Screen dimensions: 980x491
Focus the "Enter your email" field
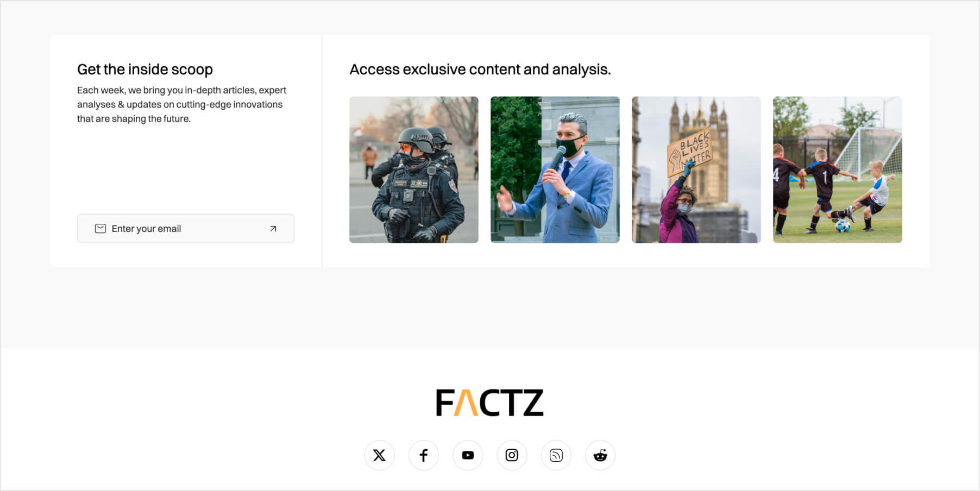tap(186, 229)
